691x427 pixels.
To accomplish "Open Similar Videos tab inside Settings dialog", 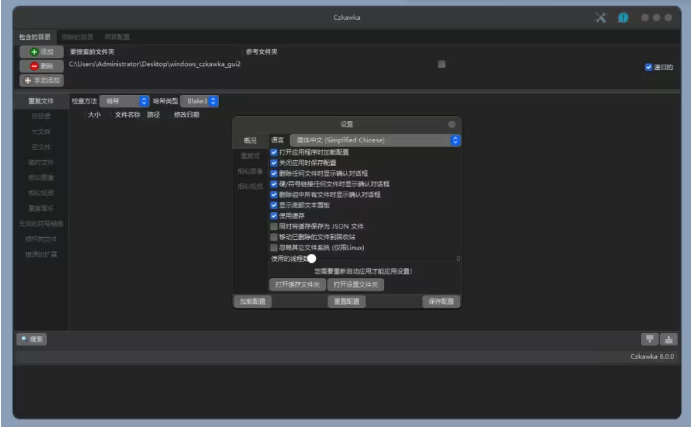I will click(250, 186).
